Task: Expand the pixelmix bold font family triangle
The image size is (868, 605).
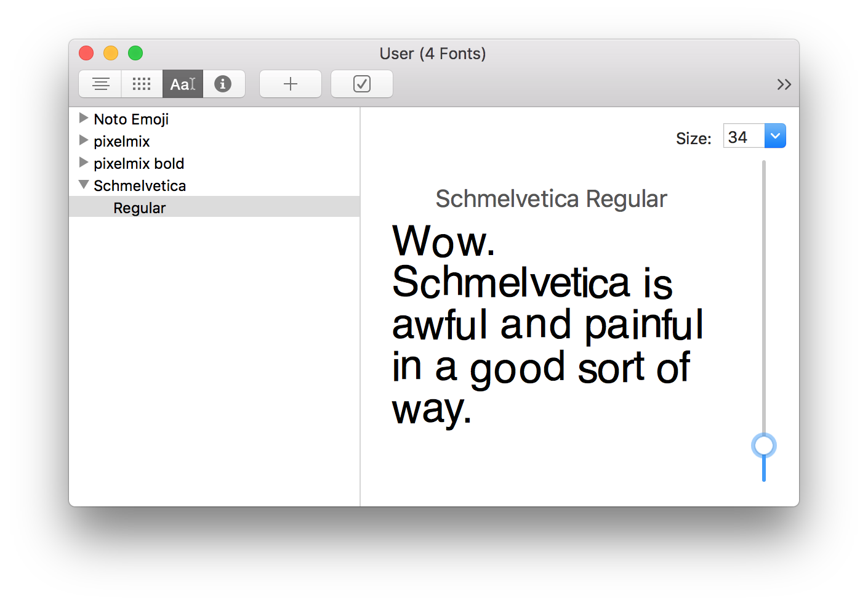Action: [84, 162]
